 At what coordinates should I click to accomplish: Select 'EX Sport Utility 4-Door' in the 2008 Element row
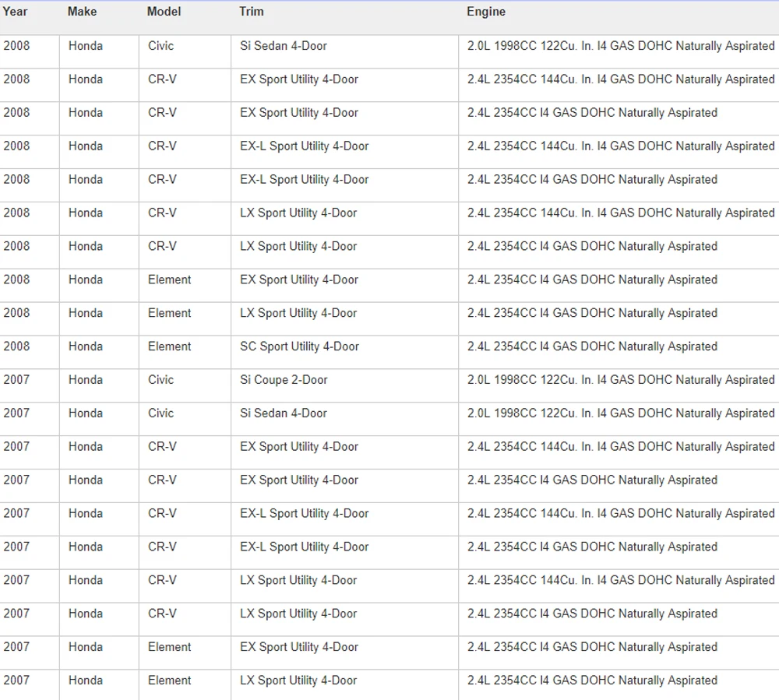point(298,280)
